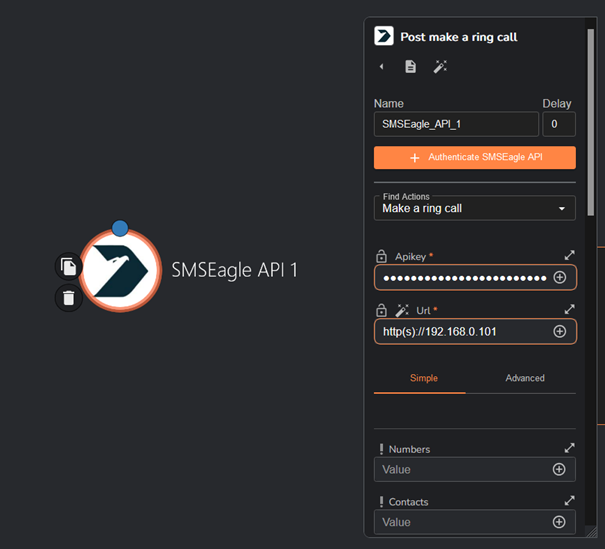The height and width of the screenshot is (549, 605).
Task: Click Authenticate SMSEagle API button
Action: 475,157
